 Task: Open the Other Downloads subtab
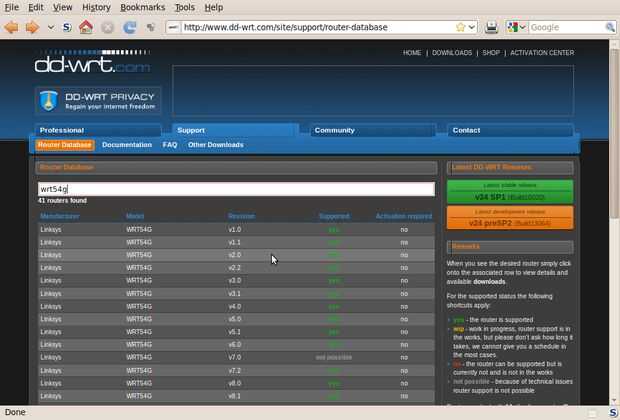[x=215, y=145]
